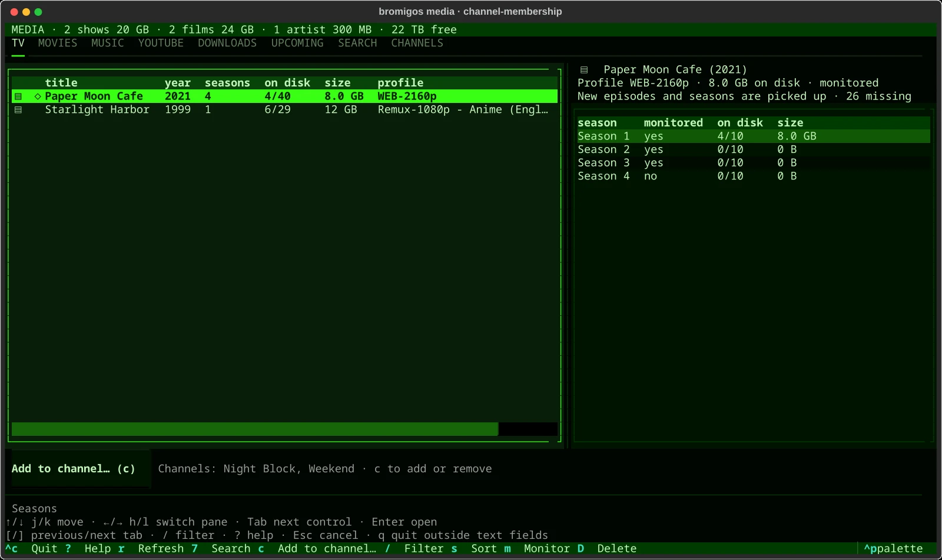The height and width of the screenshot is (560, 942).
Task: Open the command palette from the footer
Action: click(893, 549)
